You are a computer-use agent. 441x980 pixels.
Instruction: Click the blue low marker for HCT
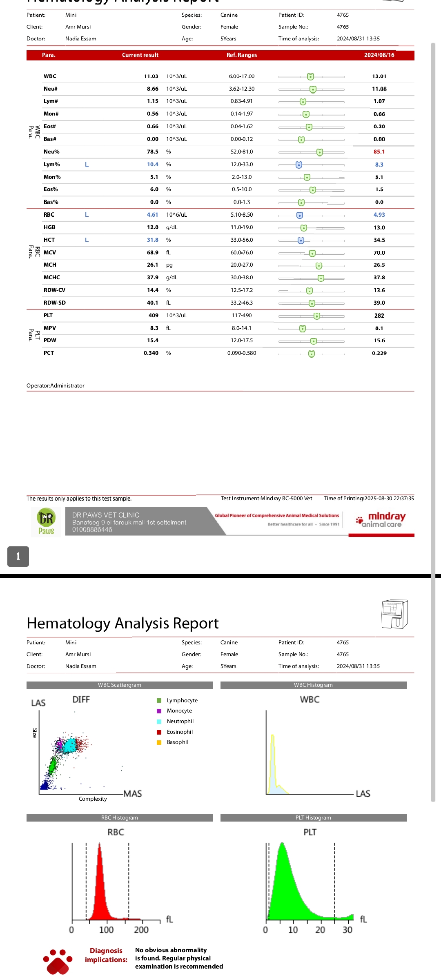coord(301,241)
